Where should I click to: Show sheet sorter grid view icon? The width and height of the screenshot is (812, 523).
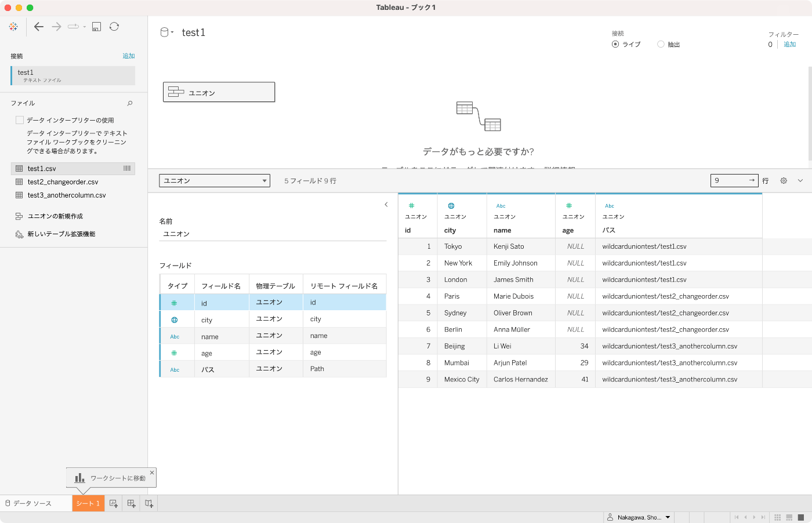click(778, 517)
